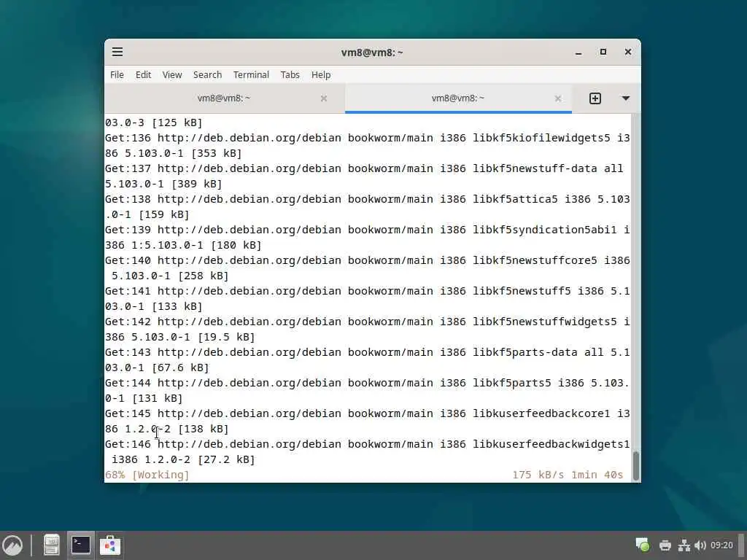Click the 68% [Working] status text

tap(147, 475)
